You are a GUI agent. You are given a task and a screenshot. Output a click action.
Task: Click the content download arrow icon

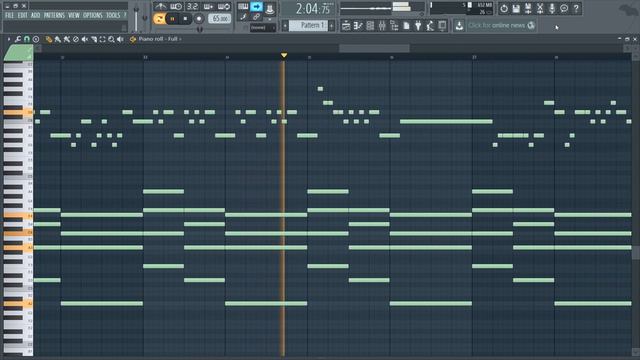tap(459, 26)
